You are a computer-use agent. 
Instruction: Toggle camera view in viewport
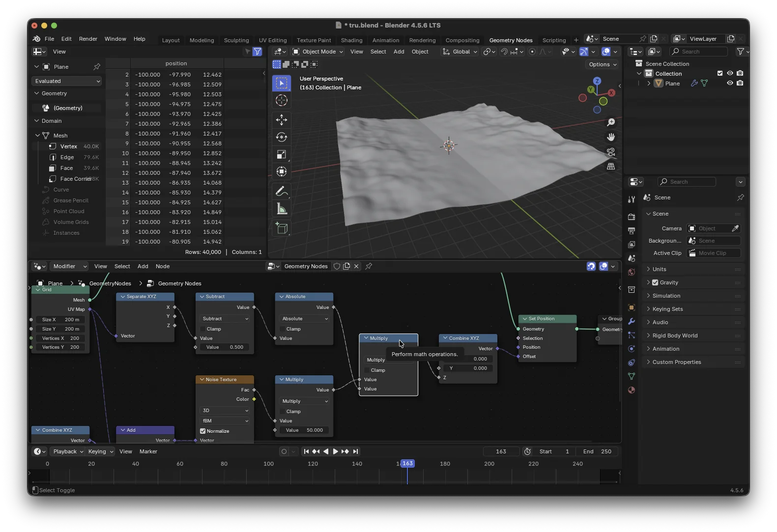611,152
